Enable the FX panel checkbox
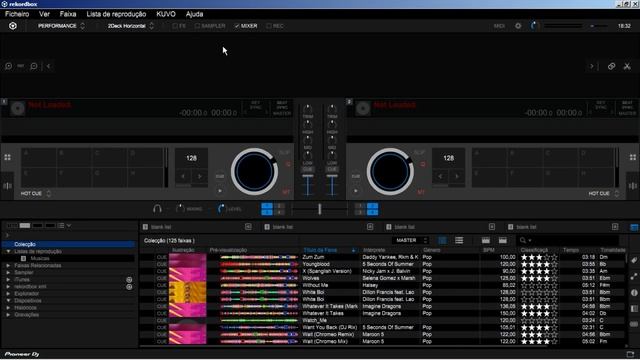The height and width of the screenshot is (360, 640). pyautogui.click(x=179, y=26)
